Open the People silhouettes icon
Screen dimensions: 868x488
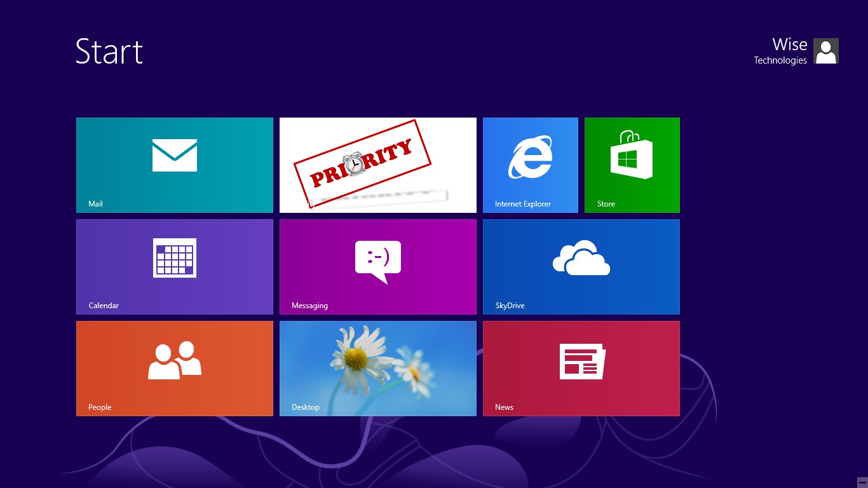(x=175, y=360)
